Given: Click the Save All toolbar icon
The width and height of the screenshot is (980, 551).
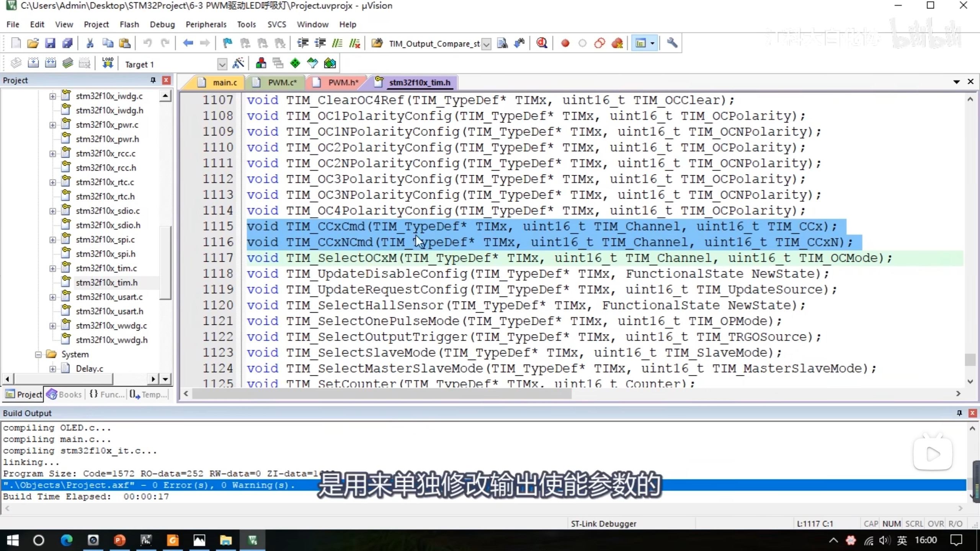Looking at the screenshot, I should pyautogui.click(x=67, y=43).
